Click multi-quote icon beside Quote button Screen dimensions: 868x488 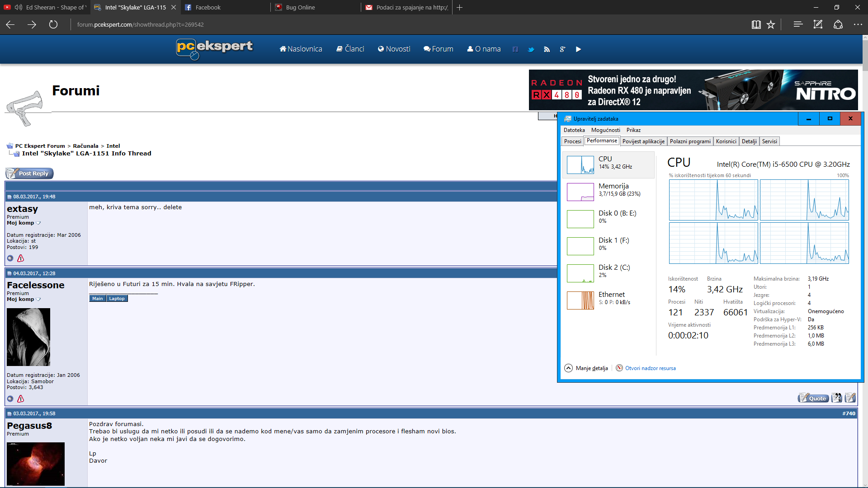point(836,398)
